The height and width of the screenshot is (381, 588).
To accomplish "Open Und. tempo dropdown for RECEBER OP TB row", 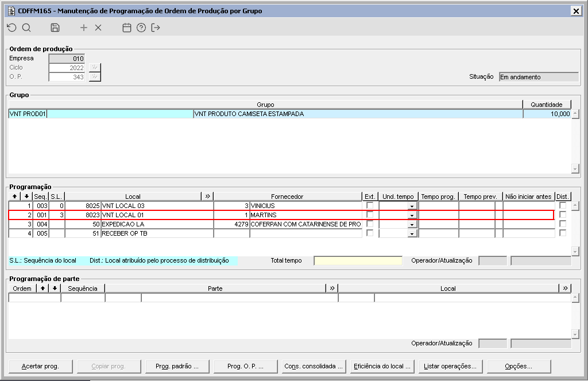I will [412, 234].
